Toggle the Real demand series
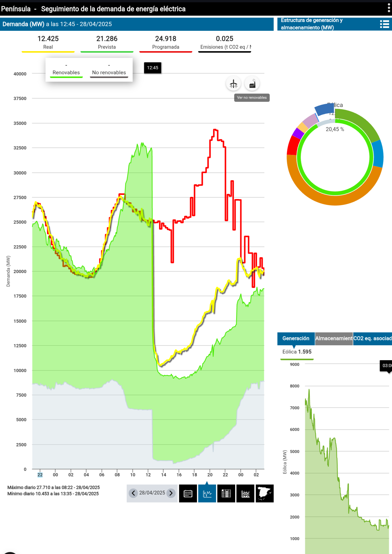The image size is (392, 554). (x=48, y=42)
